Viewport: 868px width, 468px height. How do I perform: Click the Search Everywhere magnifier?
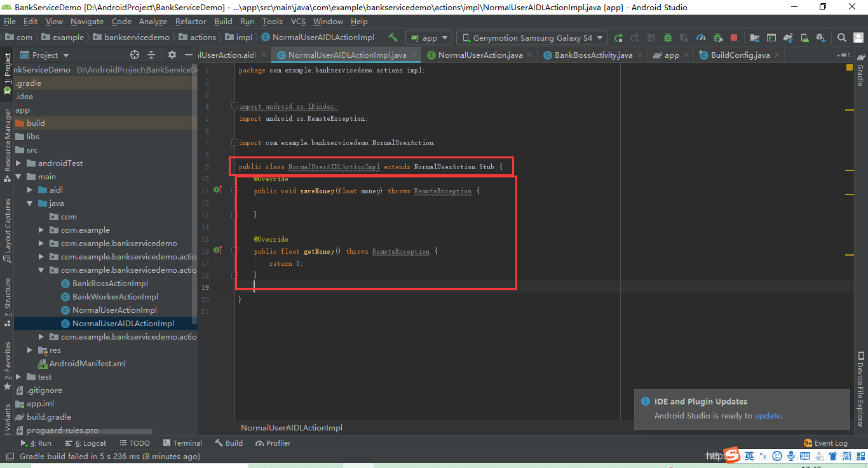(x=842, y=38)
